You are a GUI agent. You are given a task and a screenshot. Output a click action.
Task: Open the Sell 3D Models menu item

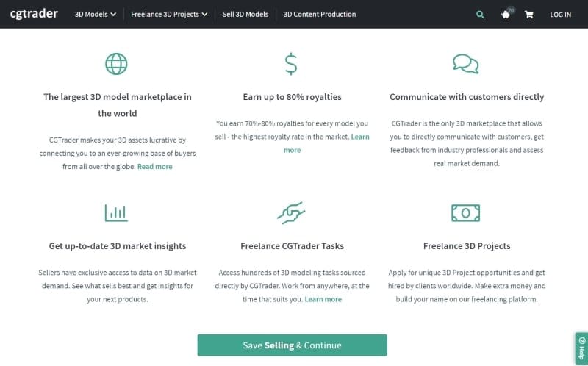[x=245, y=14]
